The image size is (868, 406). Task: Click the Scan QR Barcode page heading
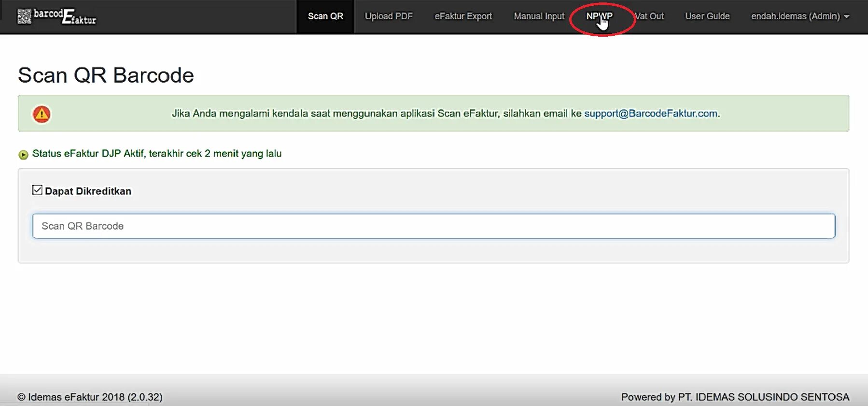pyautogui.click(x=106, y=75)
